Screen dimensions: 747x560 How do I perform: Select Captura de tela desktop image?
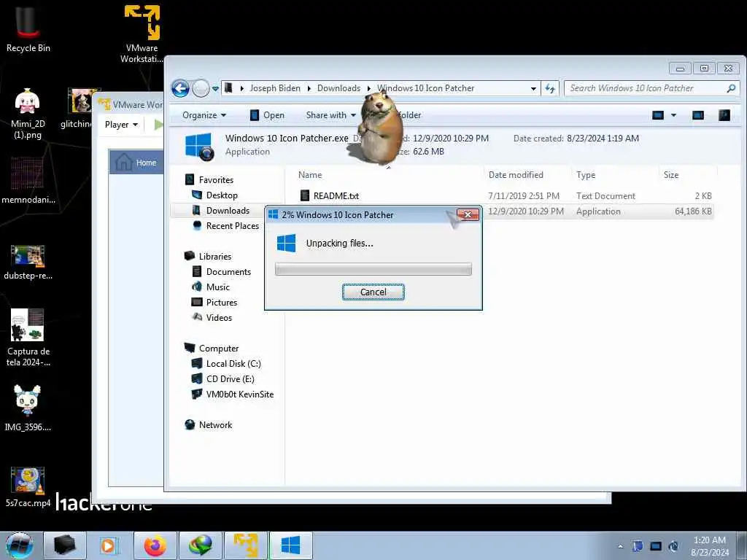pos(28,337)
